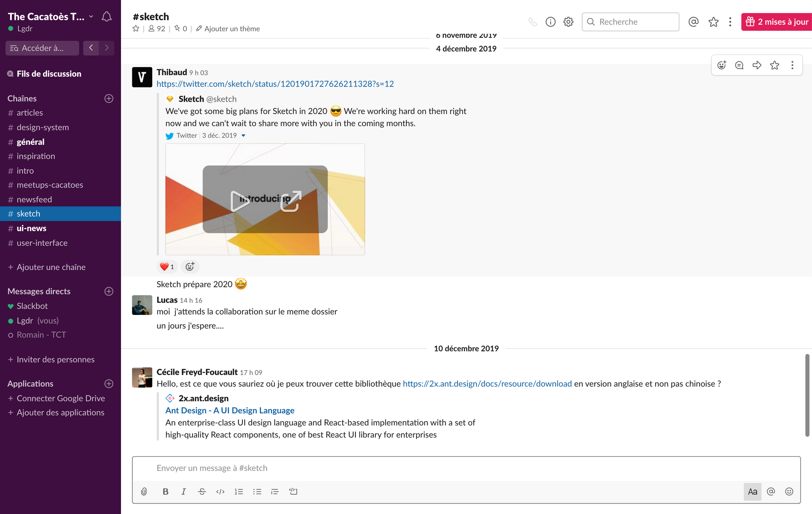Open more options kebab in top bar
The width and height of the screenshot is (812, 514).
click(730, 22)
